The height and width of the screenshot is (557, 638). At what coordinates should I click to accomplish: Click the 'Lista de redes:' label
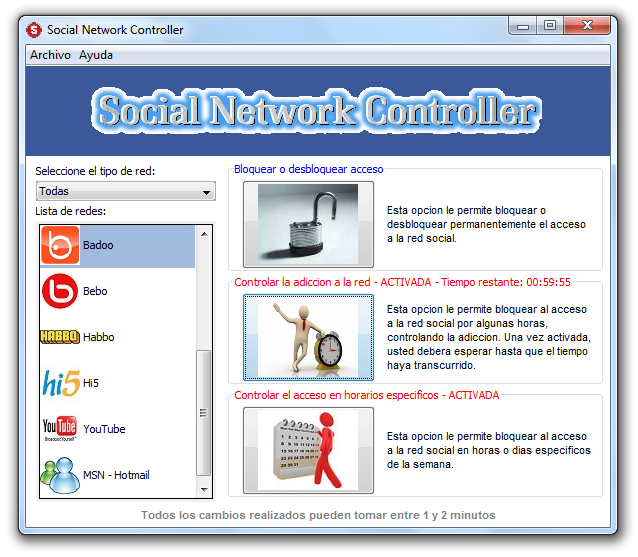click(70, 211)
